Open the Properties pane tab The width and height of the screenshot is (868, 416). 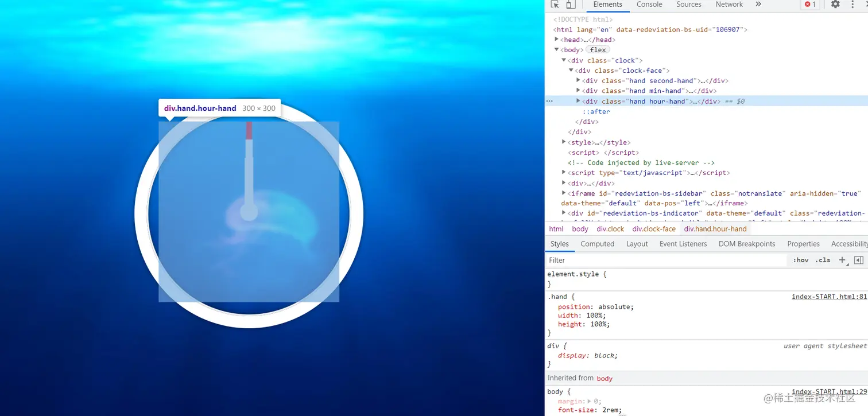(x=803, y=244)
